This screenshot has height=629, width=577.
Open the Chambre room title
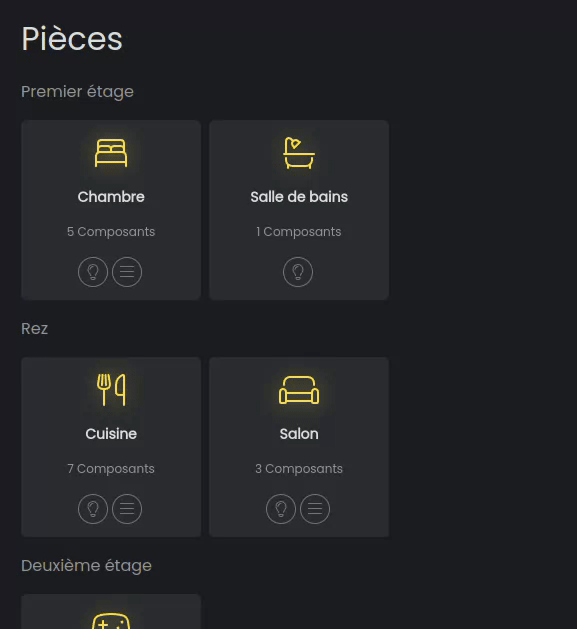click(111, 197)
